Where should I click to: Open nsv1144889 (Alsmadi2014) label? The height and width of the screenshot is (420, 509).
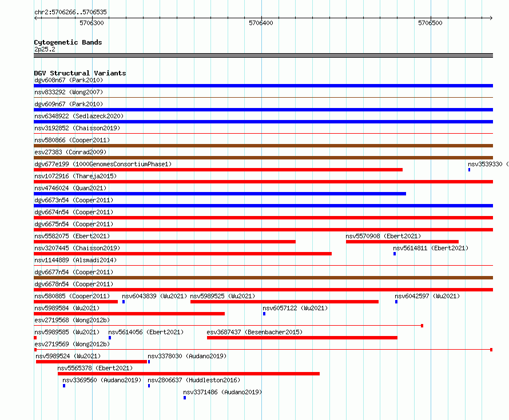pyautogui.click(x=75, y=260)
